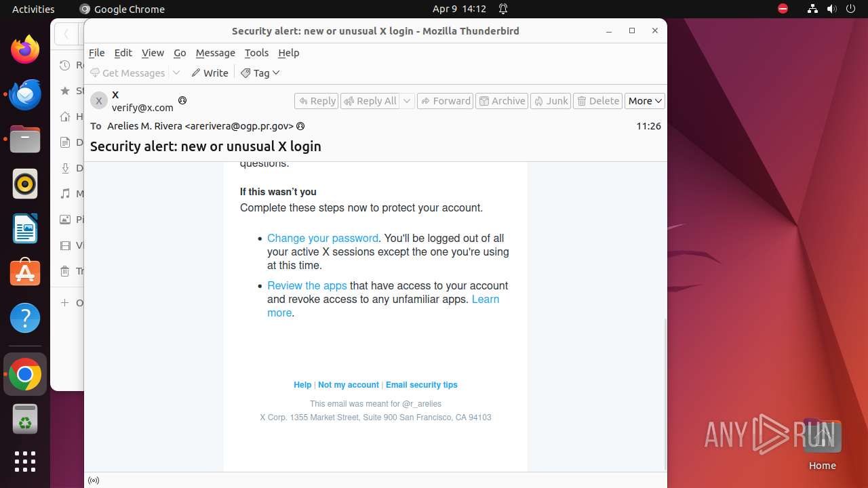Select Other Locations in Files sidebar

click(x=71, y=302)
